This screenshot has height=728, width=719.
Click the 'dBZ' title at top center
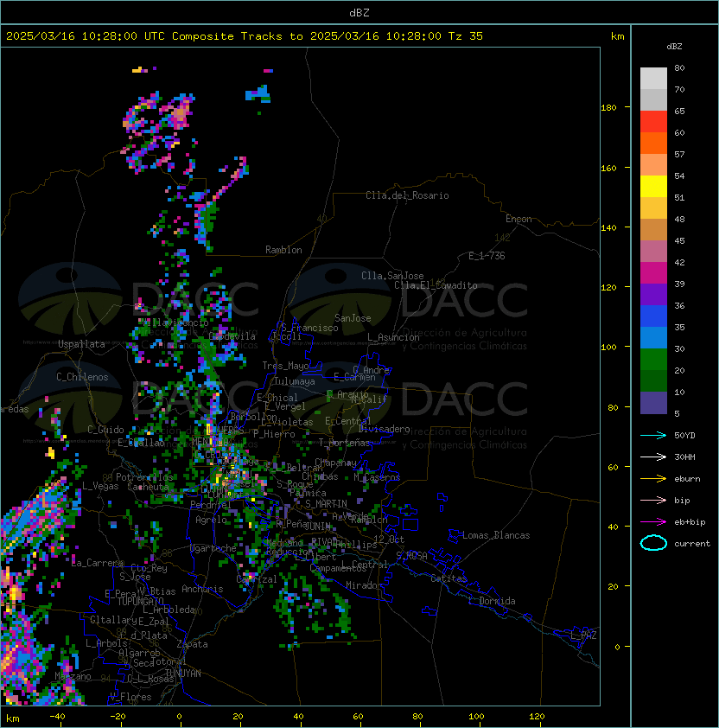(x=359, y=13)
